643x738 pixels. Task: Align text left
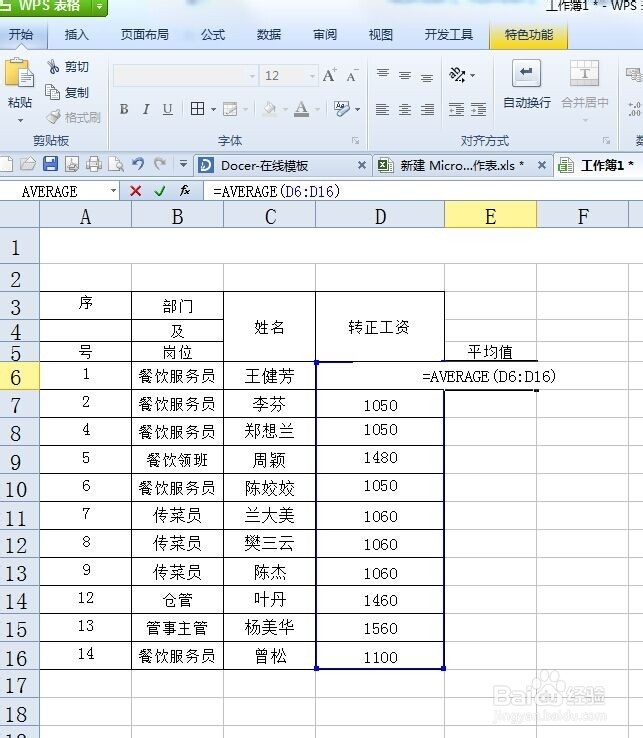pos(382,110)
